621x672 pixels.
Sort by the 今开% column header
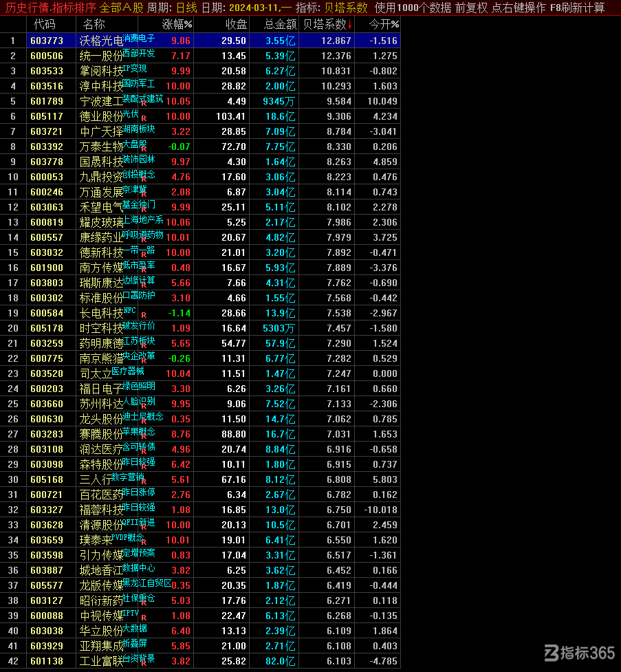(x=384, y=25)
